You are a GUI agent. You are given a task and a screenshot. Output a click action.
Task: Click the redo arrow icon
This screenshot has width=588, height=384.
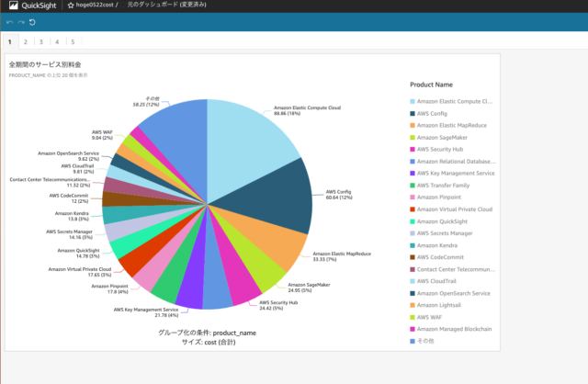coord(21,22)
